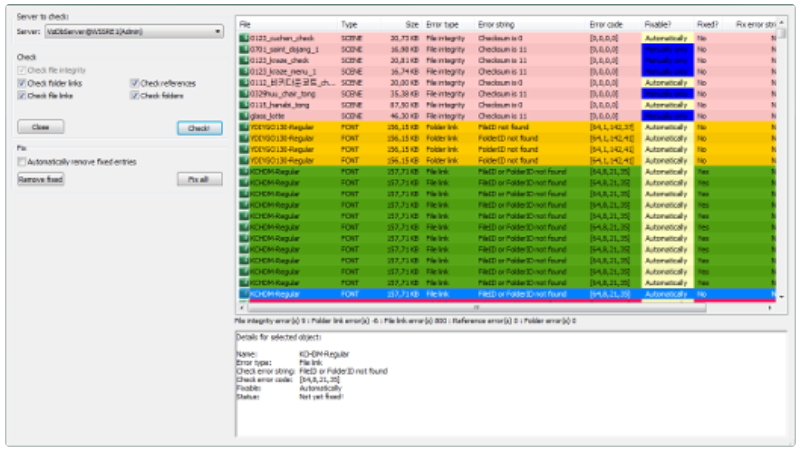Viewport: 810px width, 454px height.
Task: Select the 0701_saint_dojang_1 file name
Action: 284,50
